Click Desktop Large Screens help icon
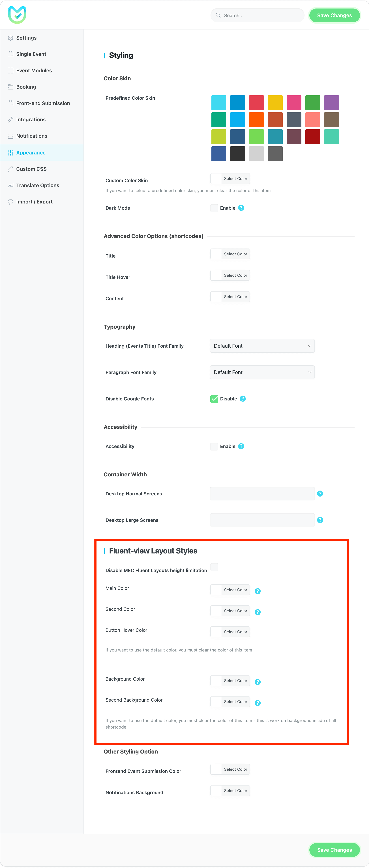The width and height of the screenshot is (371, 868). (x=320, y=520)
